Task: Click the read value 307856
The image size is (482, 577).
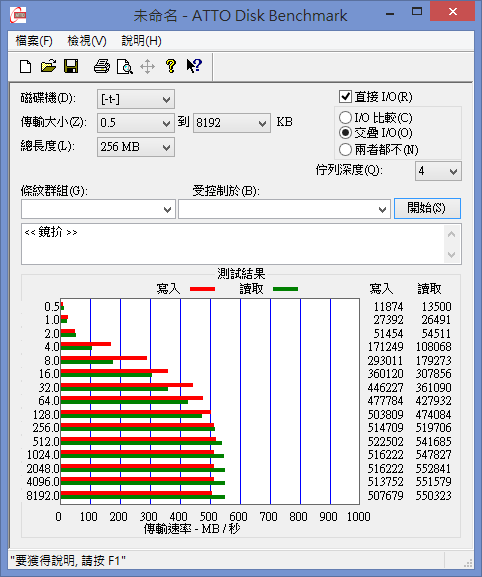Action: [x=433, y=374]
